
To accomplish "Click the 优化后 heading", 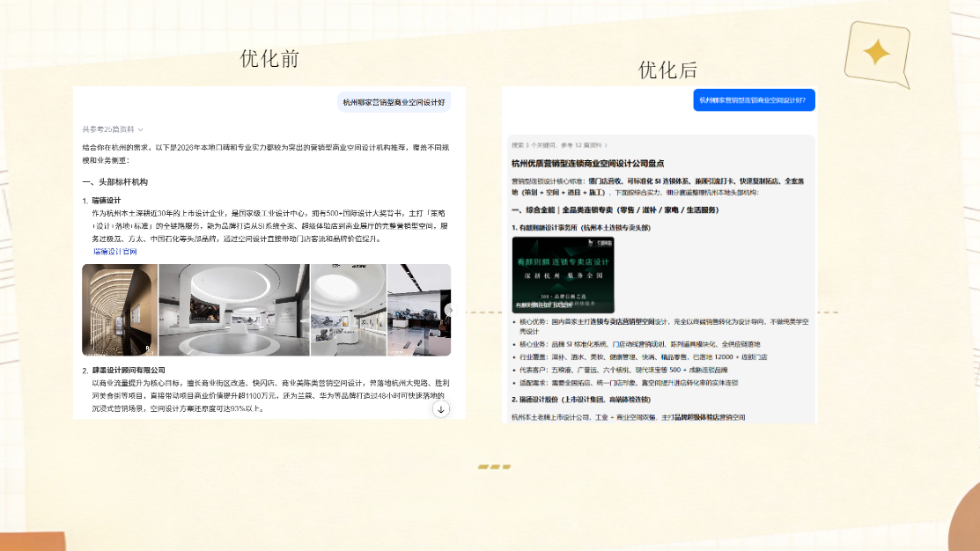I will click(667, 70).
